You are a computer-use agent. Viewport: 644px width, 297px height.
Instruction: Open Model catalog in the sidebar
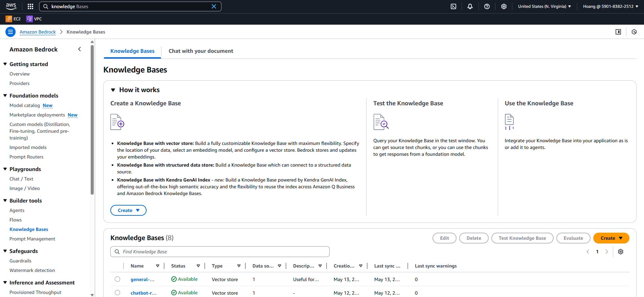tap(25, 105)
